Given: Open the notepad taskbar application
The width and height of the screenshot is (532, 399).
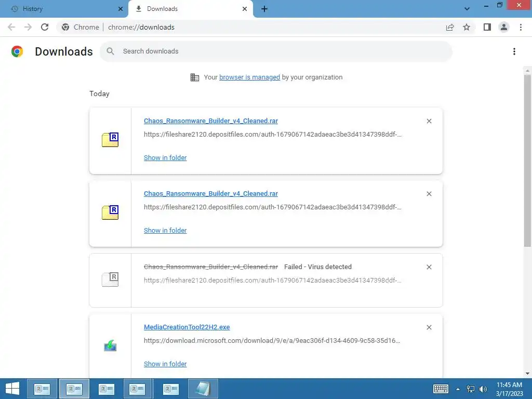Looking at the screenshot, I should pos(203,389).
